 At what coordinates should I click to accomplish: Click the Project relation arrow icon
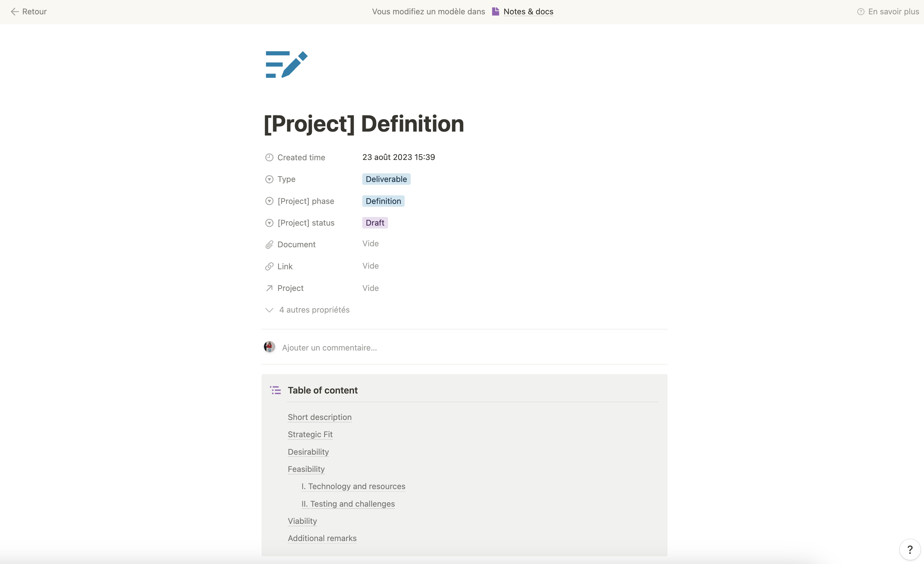(x=269, y=288)
